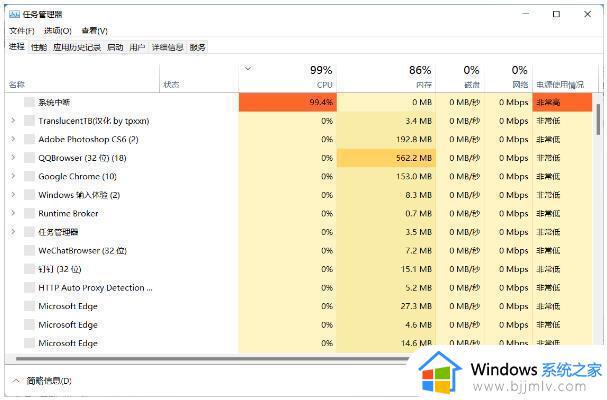Switch to the 进程 tab
607x400 pixels.
17,47
